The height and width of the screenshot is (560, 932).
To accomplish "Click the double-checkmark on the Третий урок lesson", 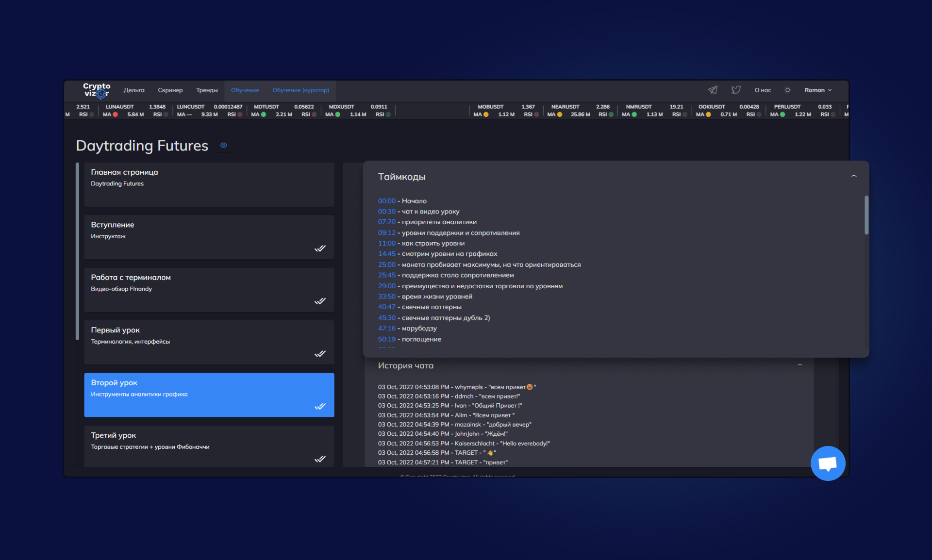I will (x=320, y=459).
